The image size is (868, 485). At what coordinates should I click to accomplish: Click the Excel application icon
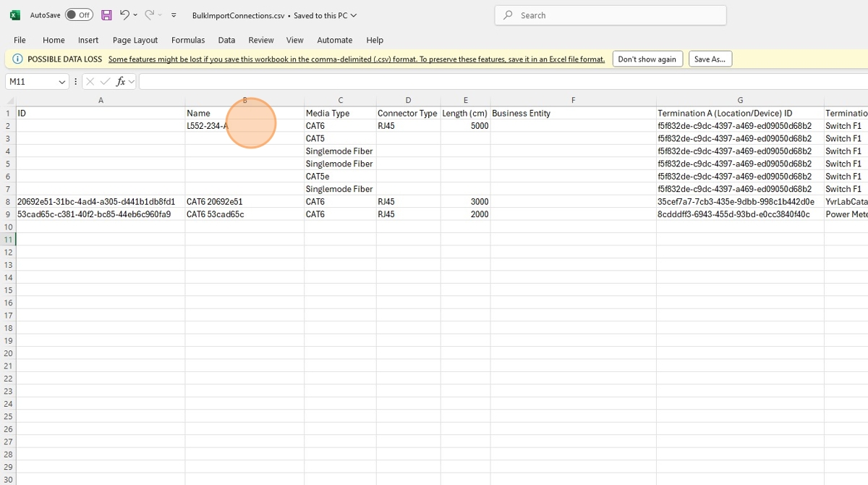coord(14,15)
